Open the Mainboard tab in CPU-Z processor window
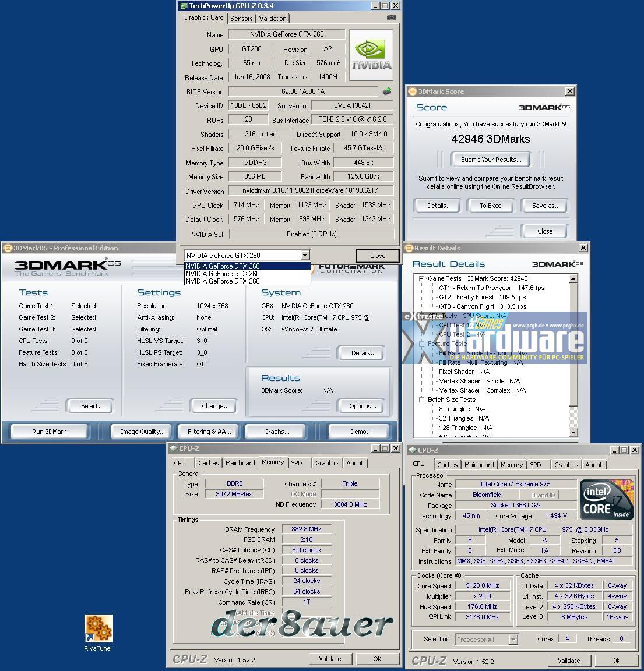The width and height of the screenshot is (644, 671). point(478,465)
